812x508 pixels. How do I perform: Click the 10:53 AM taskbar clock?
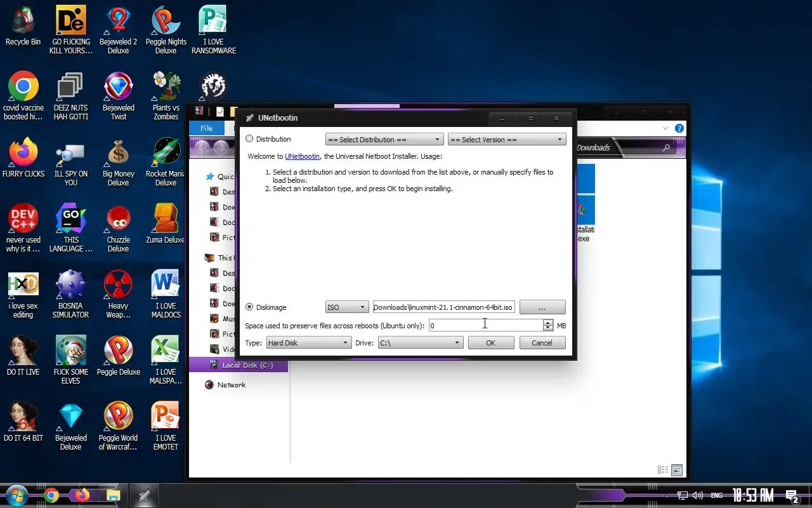click(x=753, y=495)
